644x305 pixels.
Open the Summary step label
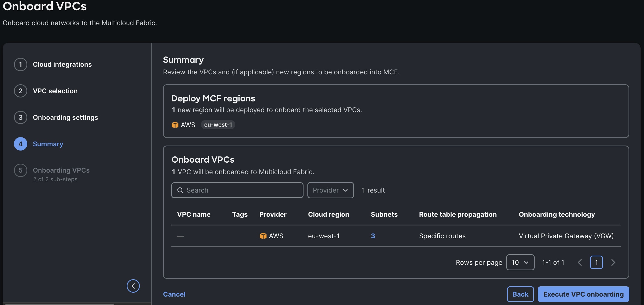click(x=48, y=144)
